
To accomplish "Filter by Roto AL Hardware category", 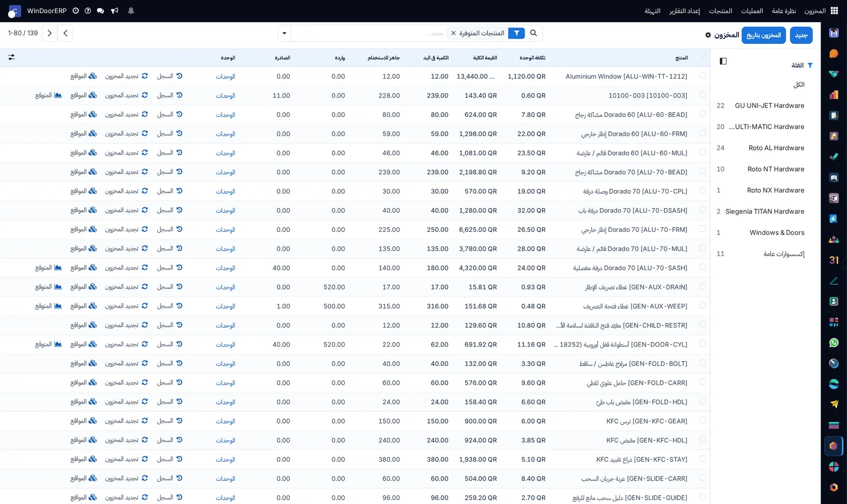I will [760, 148].
